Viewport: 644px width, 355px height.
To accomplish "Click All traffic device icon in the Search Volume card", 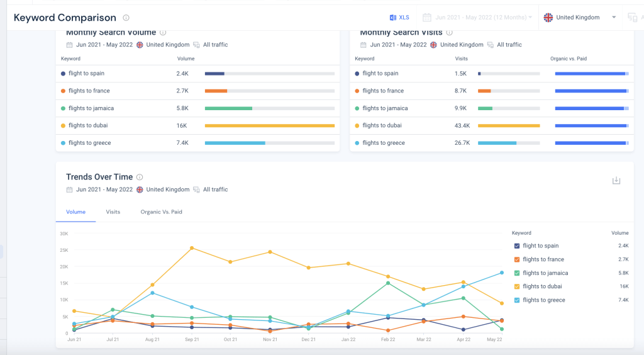I will click(196, 45).
